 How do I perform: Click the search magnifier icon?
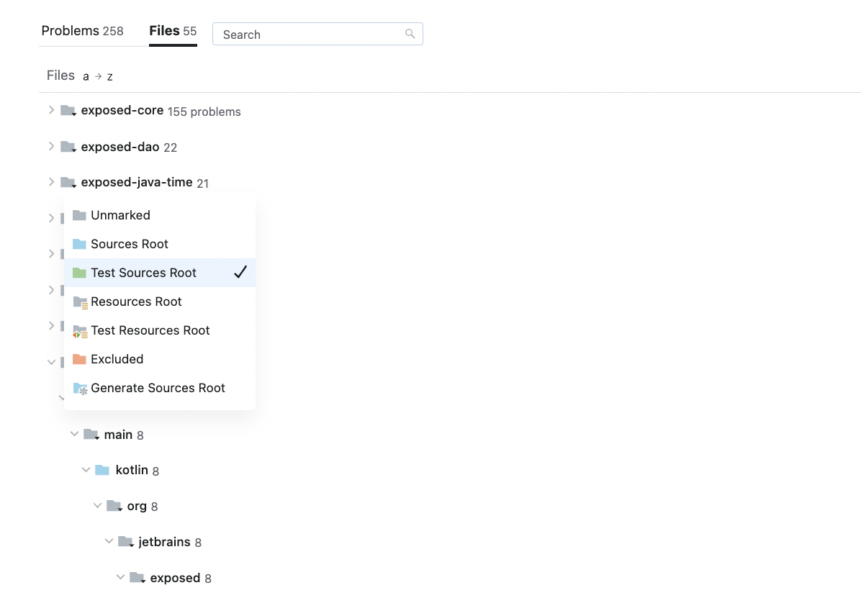click(x=410, y=34)
